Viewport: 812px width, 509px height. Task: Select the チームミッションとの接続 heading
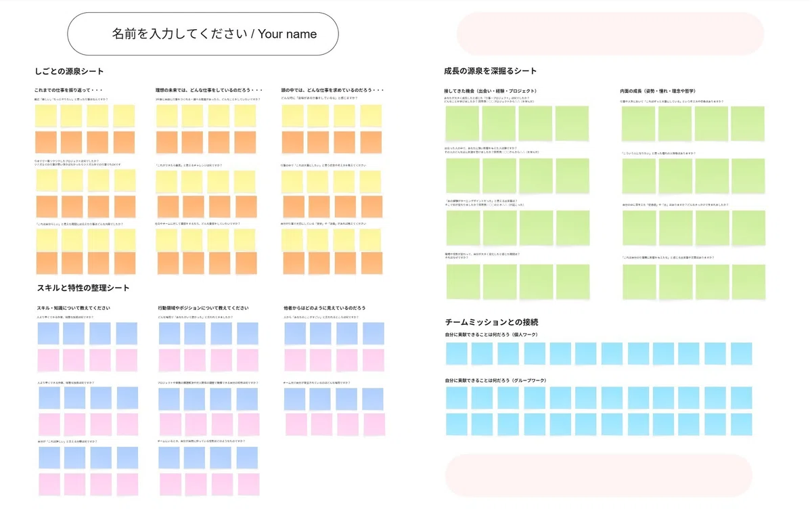(x=492, y=322)
